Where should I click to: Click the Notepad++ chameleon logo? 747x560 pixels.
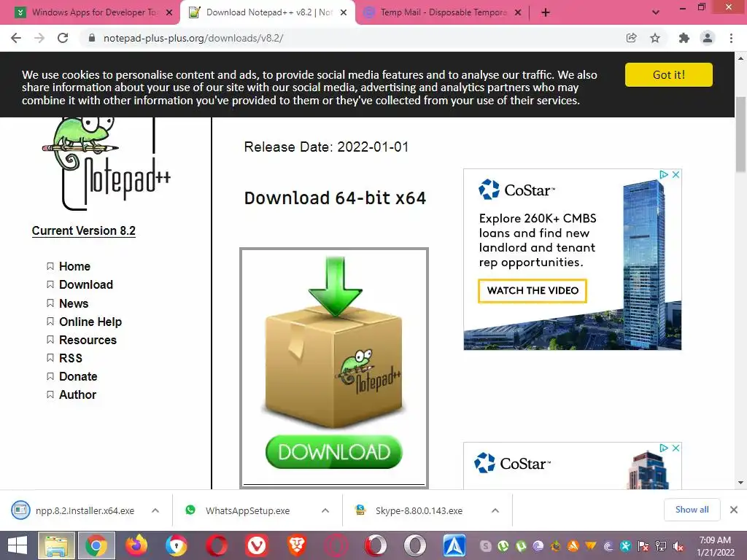coord(106,164)
